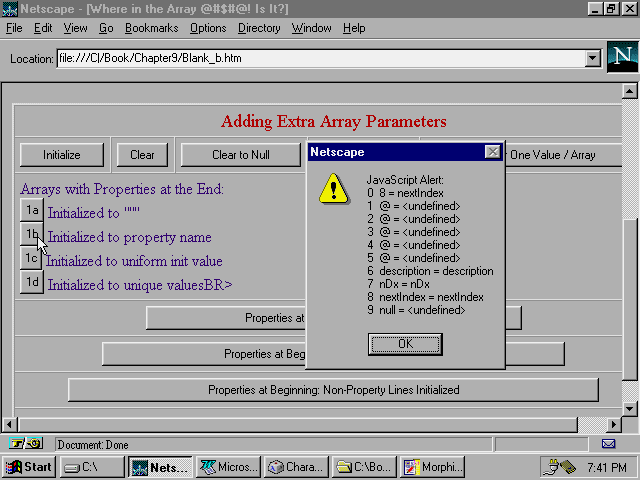Click the Initialize button
This screenshot has width=640, height=480.
(61, 155)
